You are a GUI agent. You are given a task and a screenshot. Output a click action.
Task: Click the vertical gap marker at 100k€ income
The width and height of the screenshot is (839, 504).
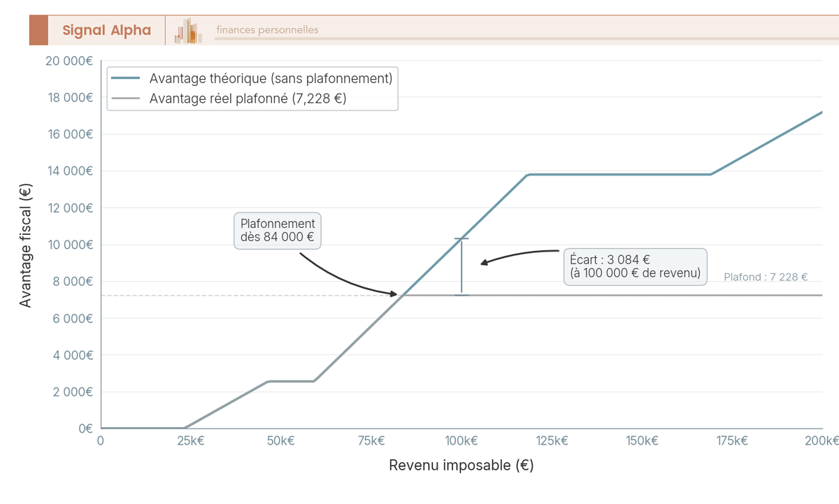(461, 267)
